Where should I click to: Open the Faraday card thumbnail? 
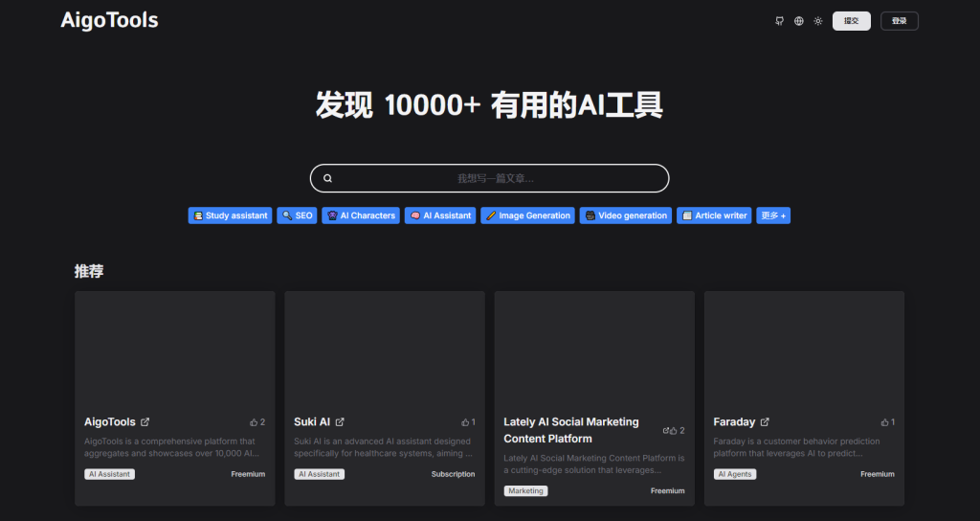coord(804,348)
